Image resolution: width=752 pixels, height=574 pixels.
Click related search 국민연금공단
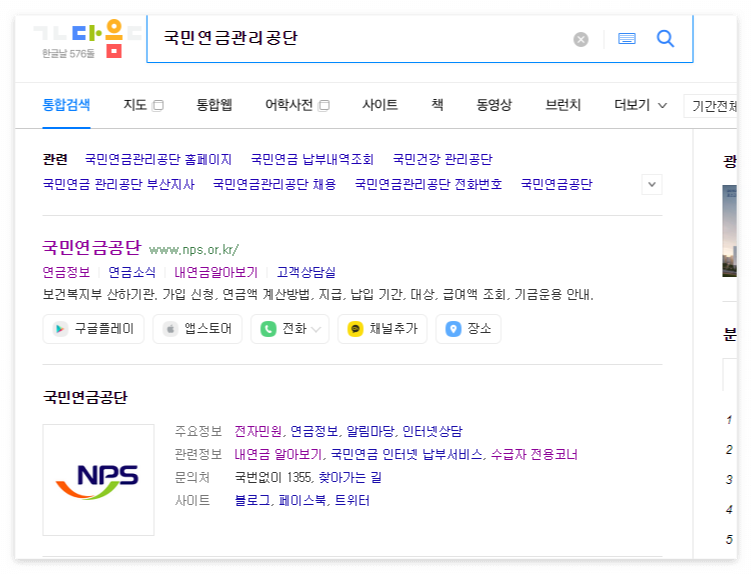coord(557,184)
